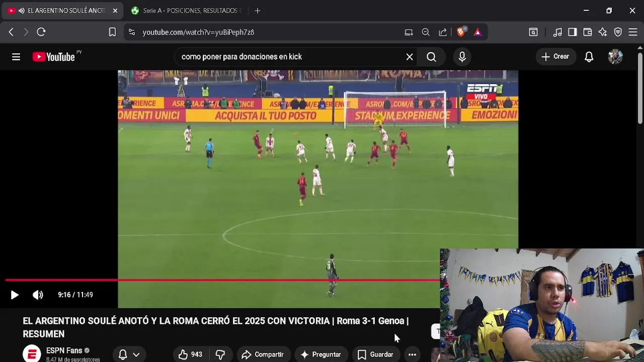
Task: Share the video via Compartir
Action: point(263,354)
